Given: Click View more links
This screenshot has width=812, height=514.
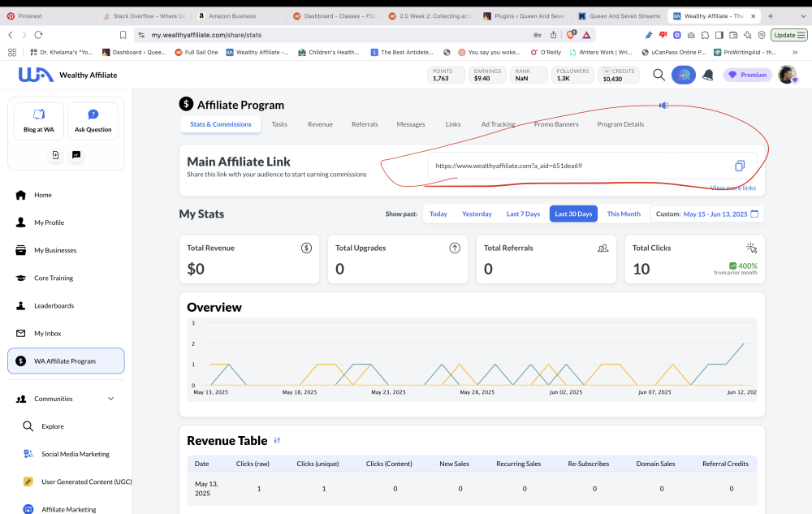Looking at the screenshot, I should [x=732, y=188].
